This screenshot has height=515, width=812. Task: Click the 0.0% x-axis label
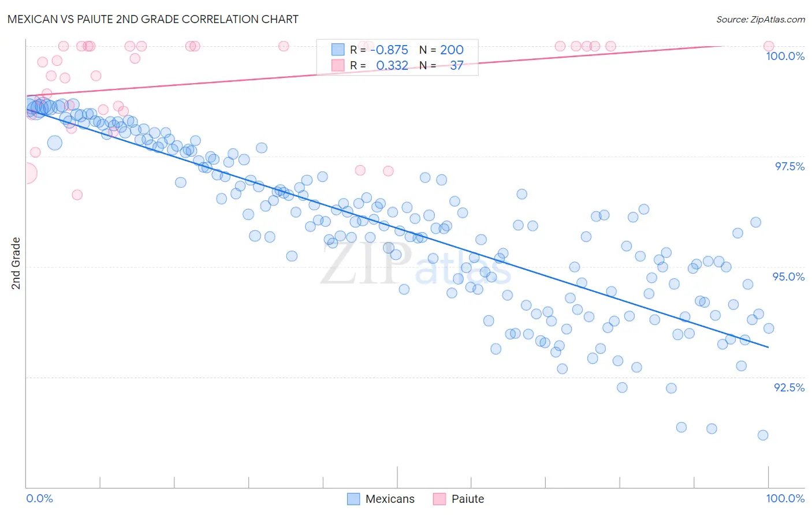(x=40, y=498)
